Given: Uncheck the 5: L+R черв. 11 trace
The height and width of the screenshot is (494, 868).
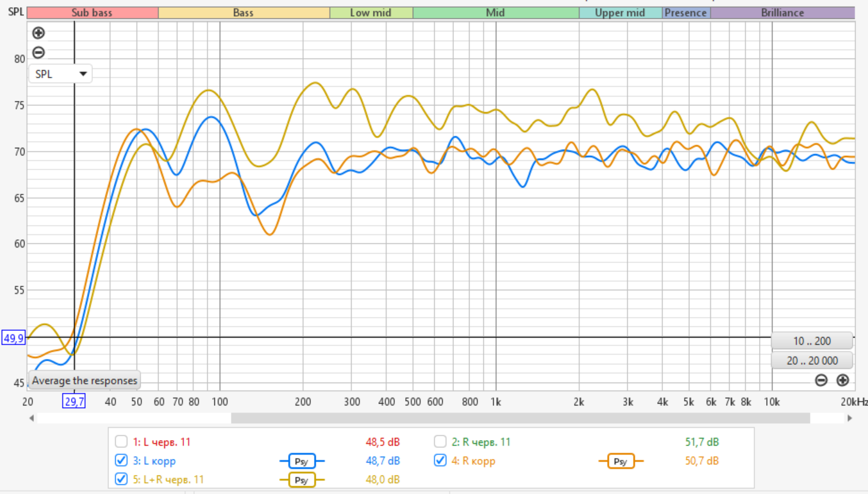Looking at the screenshot, I should [122, 479].
